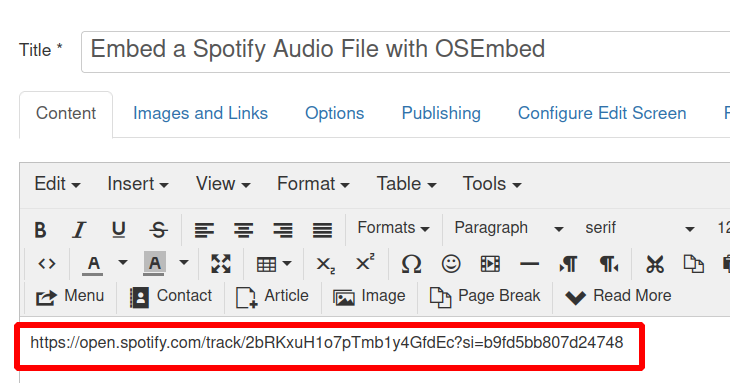This screenshot has height=383, width=730.
Task: Insert media/video
Action: tap(490, 264)
